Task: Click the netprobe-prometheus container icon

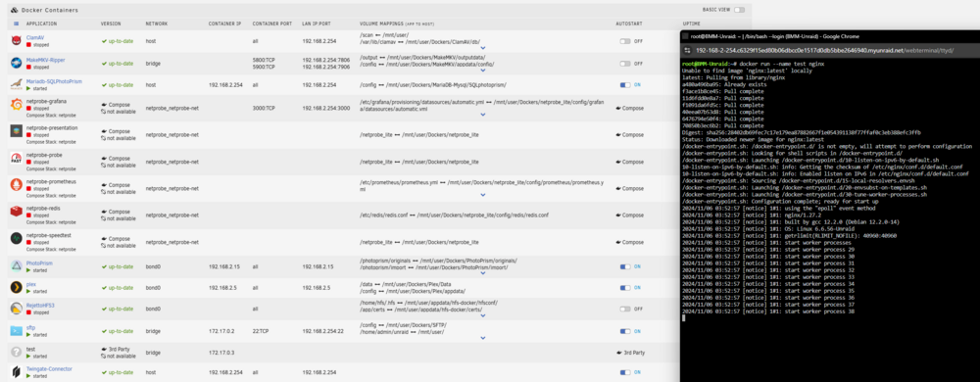Action: (x=17, y=185)
